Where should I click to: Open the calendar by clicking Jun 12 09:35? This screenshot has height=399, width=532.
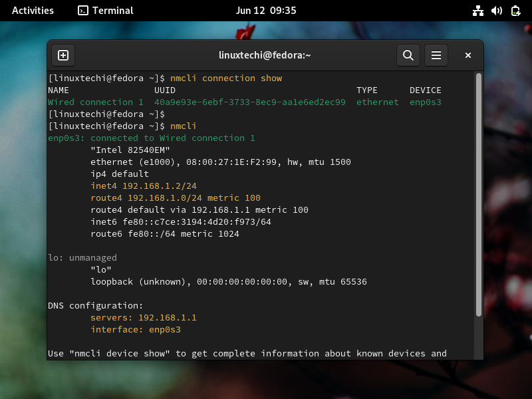pos(266,10)
